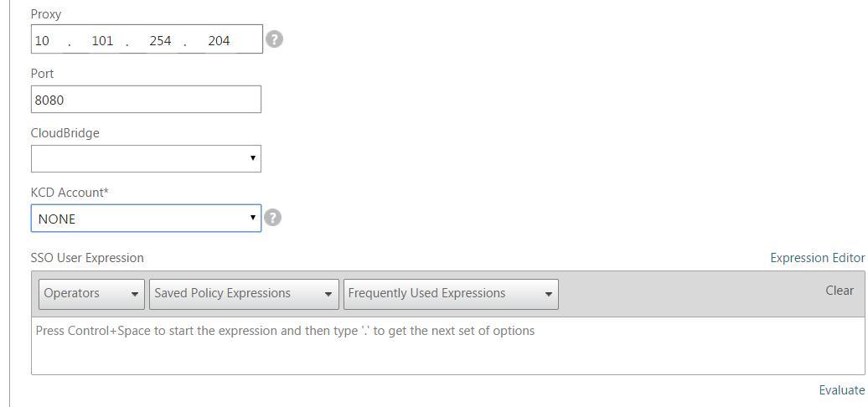868x407 pixels.
Task: Click the fourth Proxy IP octet 204
Action: click(219, 40)
